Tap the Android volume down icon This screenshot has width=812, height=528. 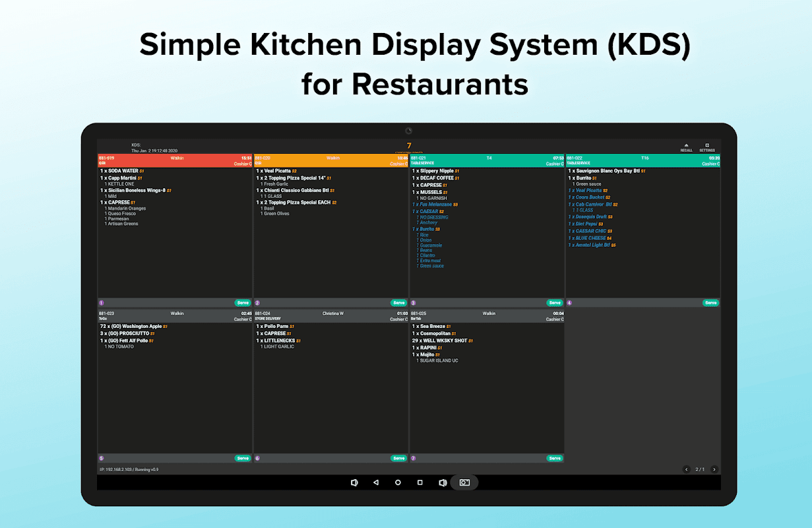point(354,482)
